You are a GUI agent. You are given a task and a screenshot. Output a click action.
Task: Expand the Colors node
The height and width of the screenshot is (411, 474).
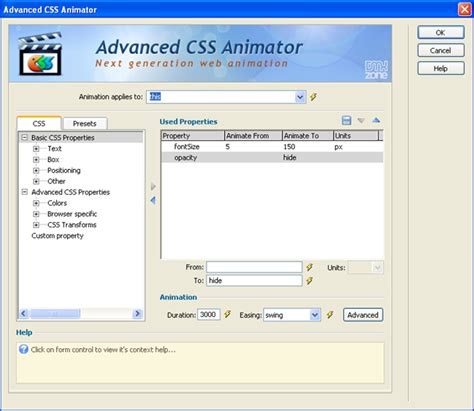[36, 203]
